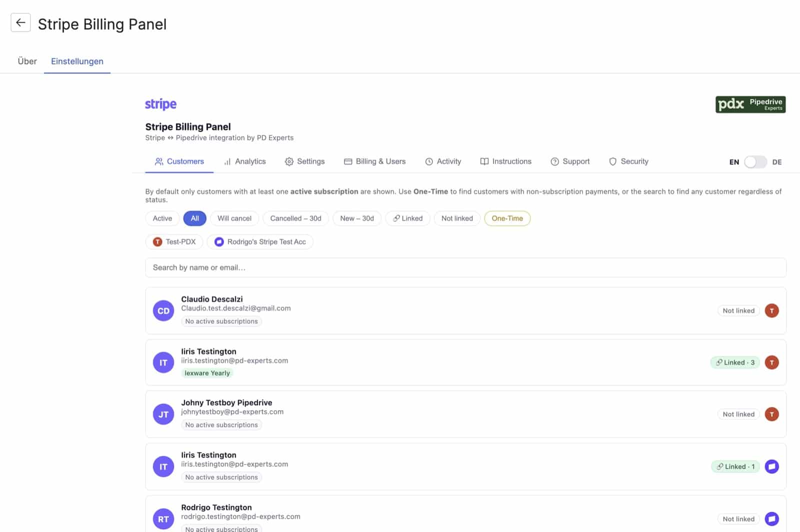The width and height of the screenshot is (800, 532).
Task: Click rodrigo.testington@pd-experts.com email
Action: (x=240, y=517)
